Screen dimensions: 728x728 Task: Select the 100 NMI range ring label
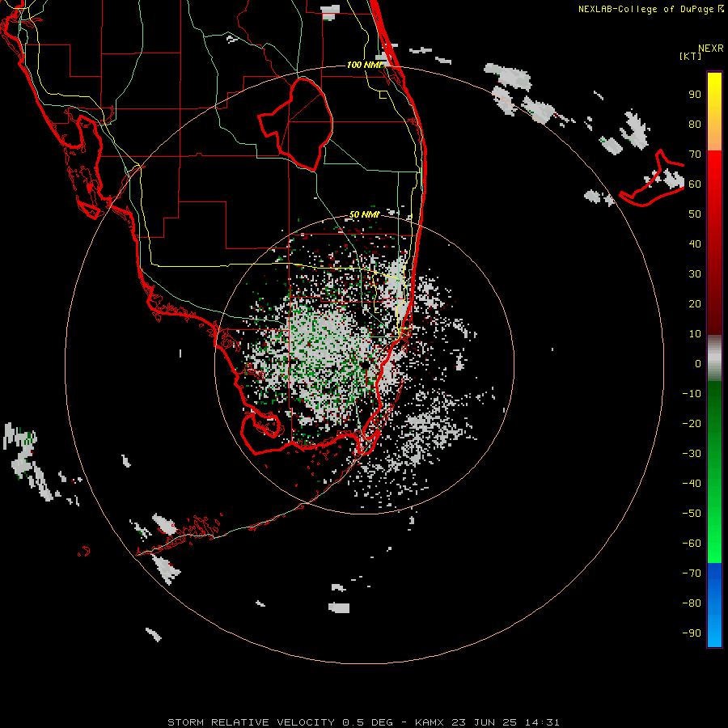click(365, 65)
